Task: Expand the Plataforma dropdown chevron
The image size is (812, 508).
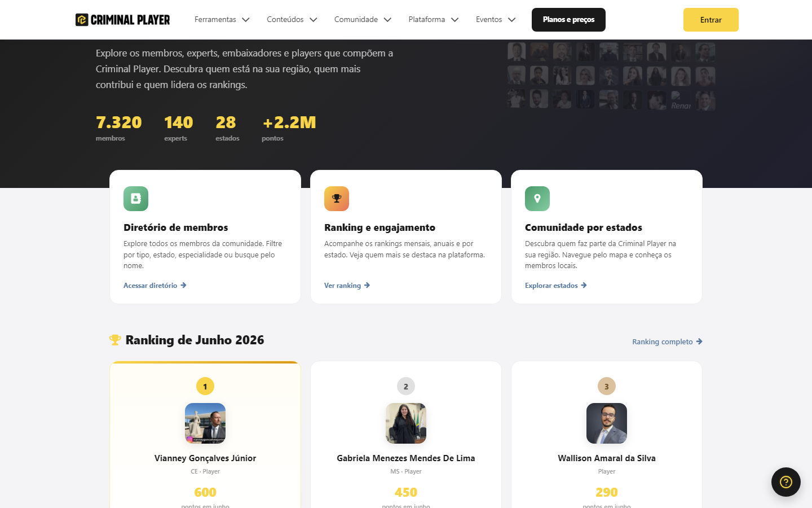Action: pyautogui.click(x=455, y=20)
